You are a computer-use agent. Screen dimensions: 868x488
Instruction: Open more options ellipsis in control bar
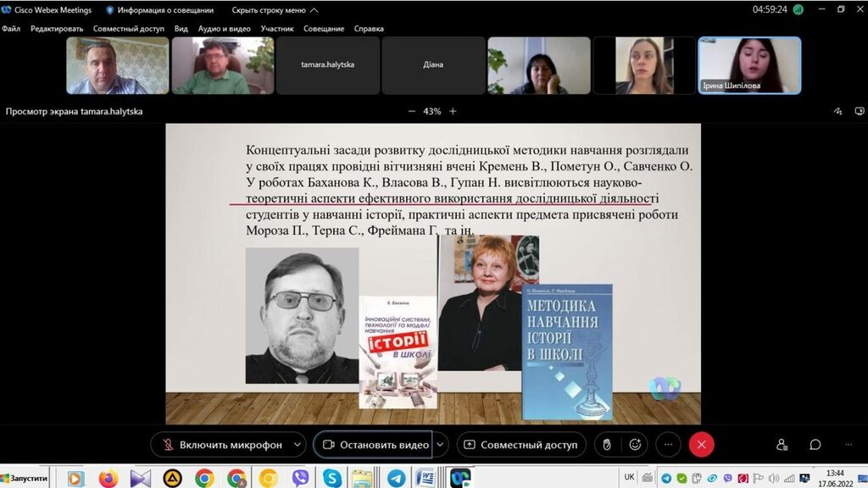tap(668, 445)
